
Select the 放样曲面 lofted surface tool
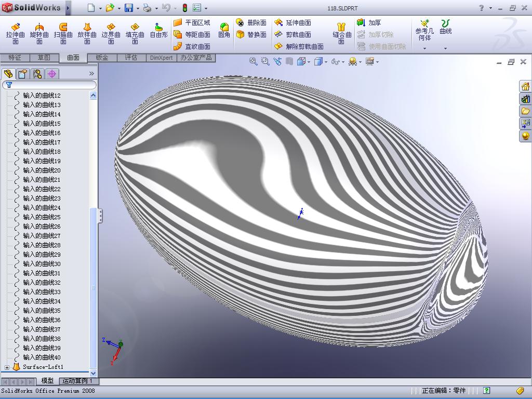point(87,34)
